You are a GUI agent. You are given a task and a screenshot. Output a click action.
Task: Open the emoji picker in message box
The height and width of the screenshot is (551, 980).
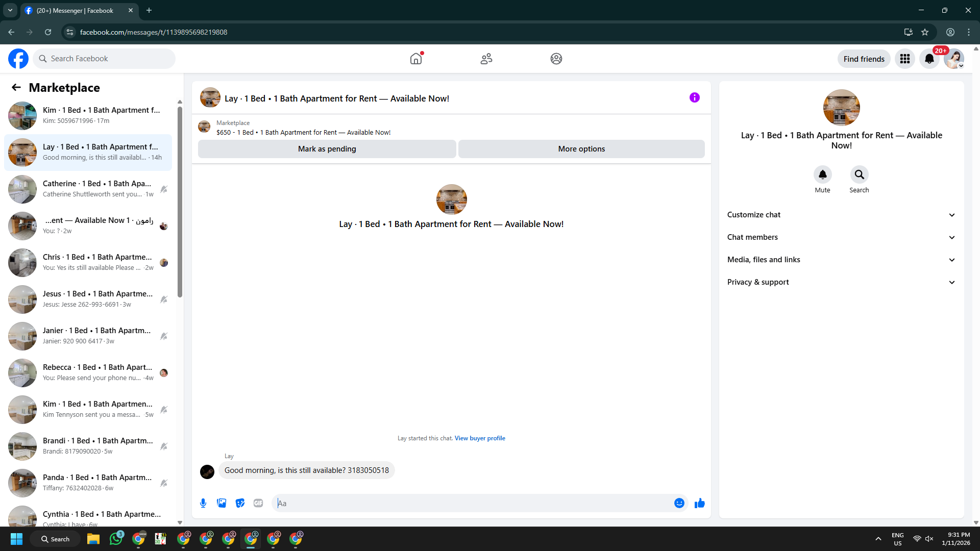(x=679, y=503)
